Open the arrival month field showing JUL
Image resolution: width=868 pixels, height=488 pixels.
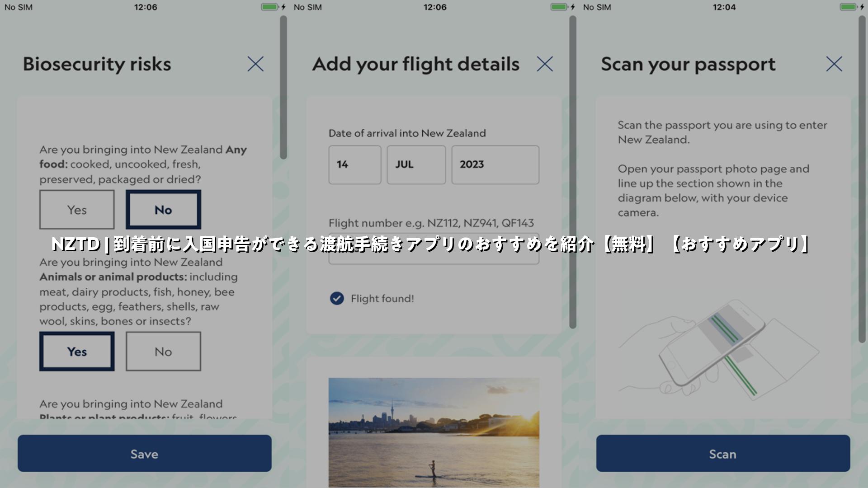pos(416,164)
